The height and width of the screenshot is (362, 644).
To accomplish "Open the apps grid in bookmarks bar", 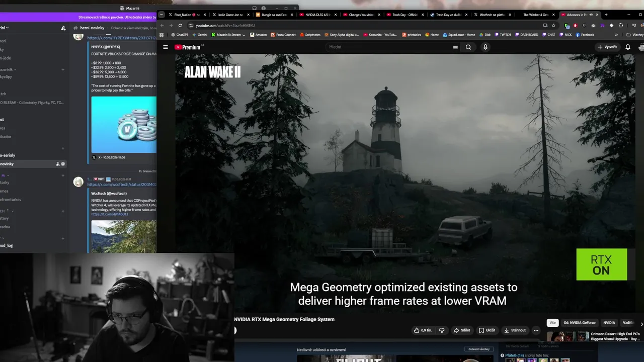I will click(162, 35).
